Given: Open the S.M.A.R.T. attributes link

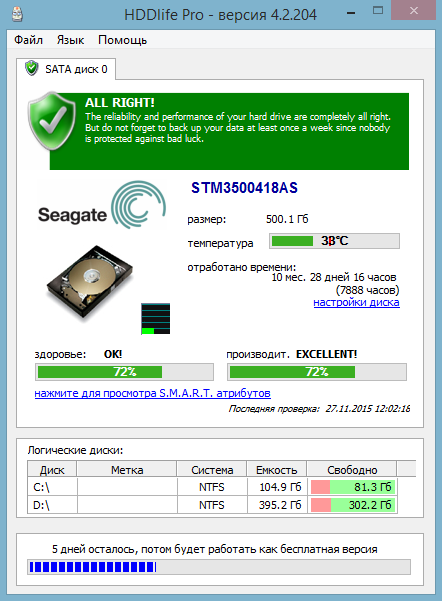Looking at the screenshot, I should 153,393.
